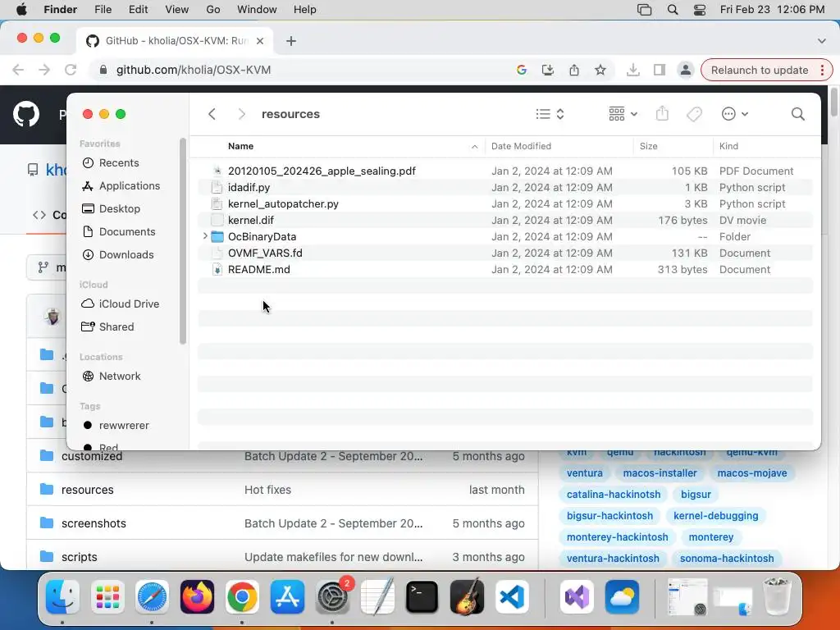Click the Tags icon in Finder toolbar
This screenshot has height=630, width=840.
(x=694, y=114)
